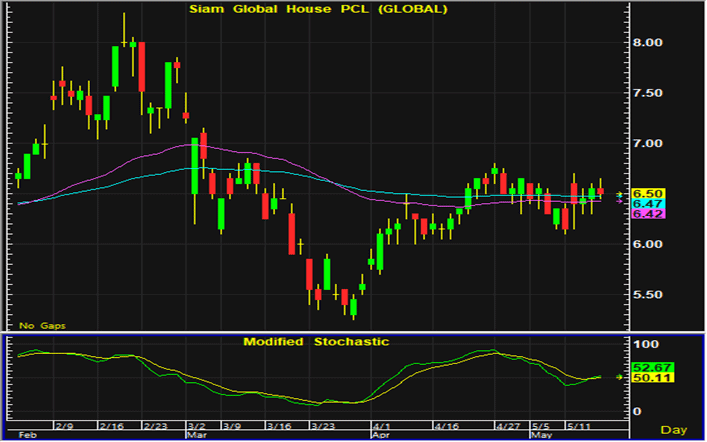Click the 3/23 date marker
Viewport: 707px width, 442px height.
[323, 426]
